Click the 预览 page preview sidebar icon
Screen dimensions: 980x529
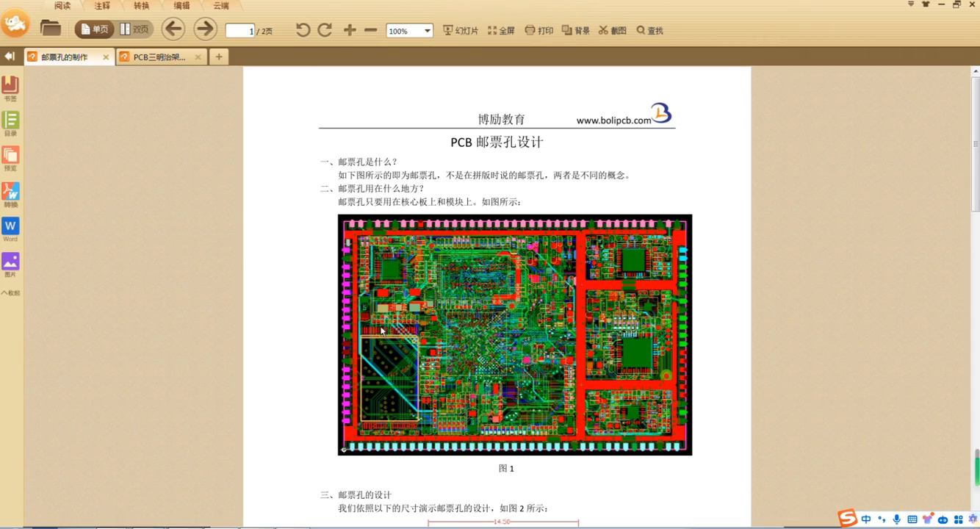point(10,158)
